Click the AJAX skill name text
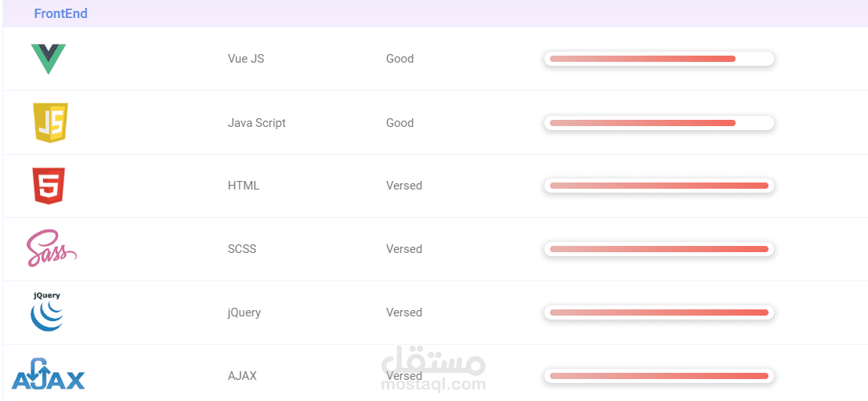 click(x=243, y=376)
